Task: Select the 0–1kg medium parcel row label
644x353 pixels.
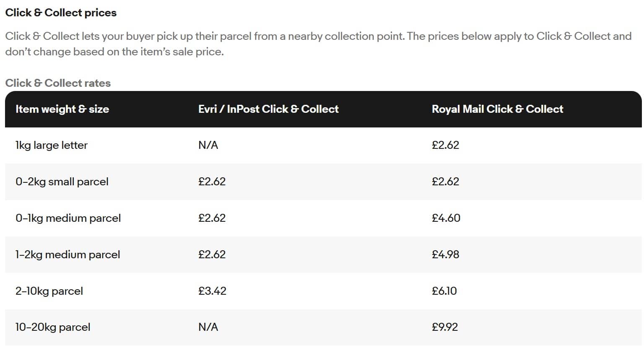Action: [68, 218]
